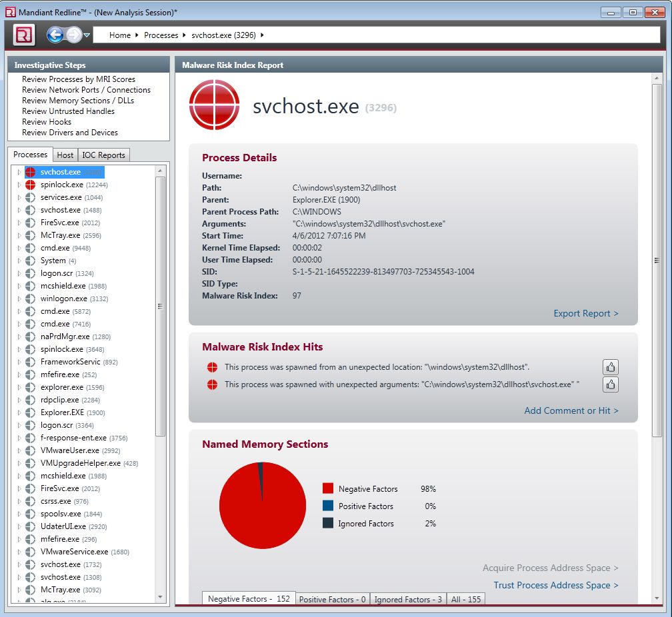This screenshot has height=617, width=672.
Task: Click the red hit icon for unexpected arguments
Action: coord(212,384)
